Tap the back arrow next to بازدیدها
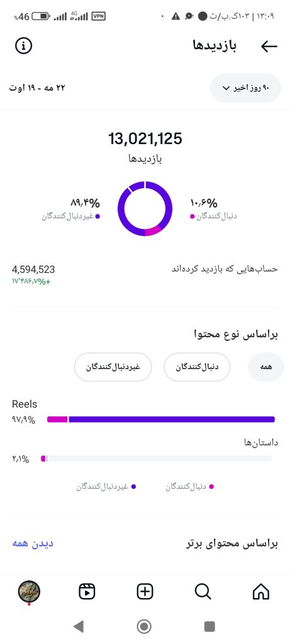 click(x=269, y=47)
